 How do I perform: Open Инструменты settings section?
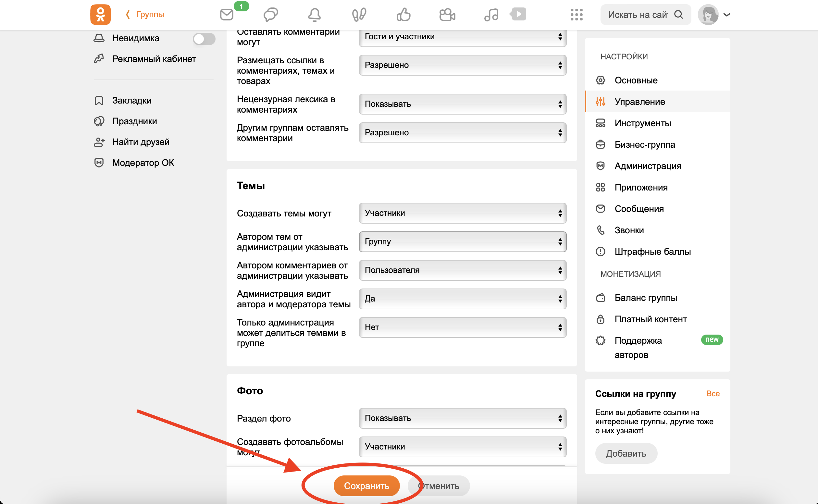pyautogui.click(x=642, y=123)
